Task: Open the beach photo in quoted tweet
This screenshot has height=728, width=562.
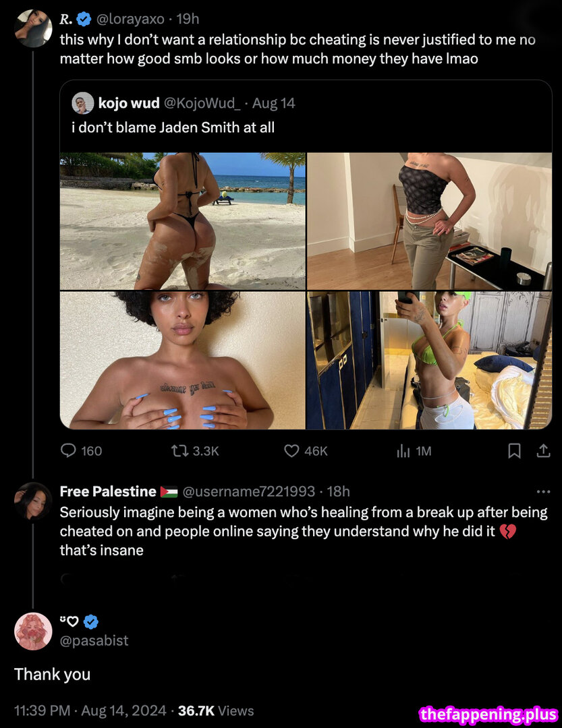Action: [x=182, y=221]
